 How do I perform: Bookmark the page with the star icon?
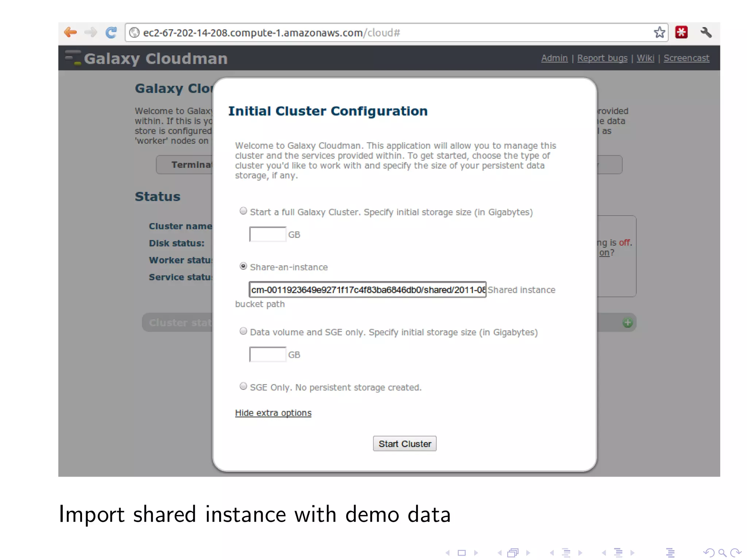pyautogui.click(x=659, y=32)
